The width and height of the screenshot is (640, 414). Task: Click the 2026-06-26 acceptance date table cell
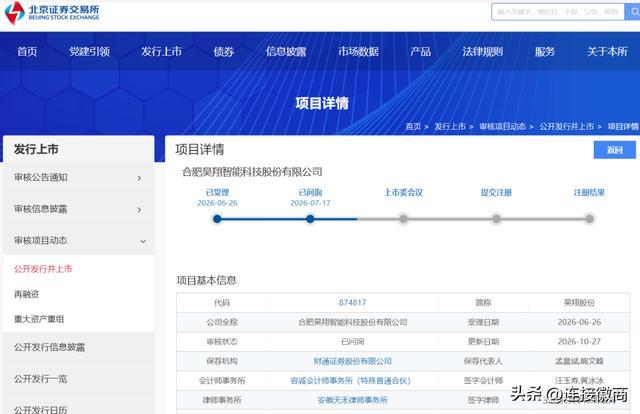579,322
